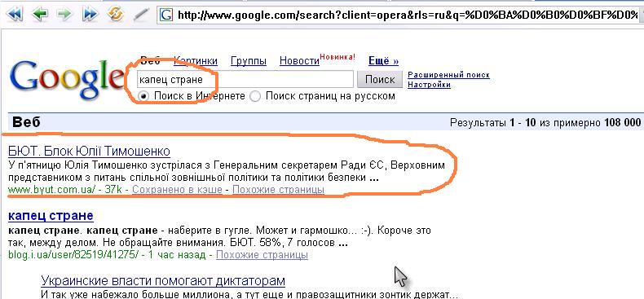Viewport: 644px width, 299px height.
Task: Open the БЮТ. Блок Юлії Тимошенко result
Action: pyautogui.click(x=89, y=152)
